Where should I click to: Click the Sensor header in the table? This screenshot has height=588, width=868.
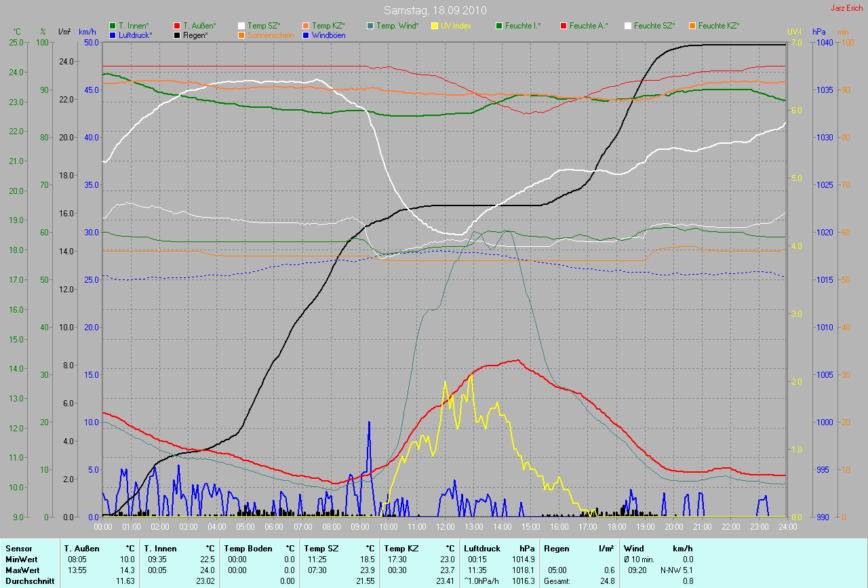pyautogui.click(x=18, y=548)
